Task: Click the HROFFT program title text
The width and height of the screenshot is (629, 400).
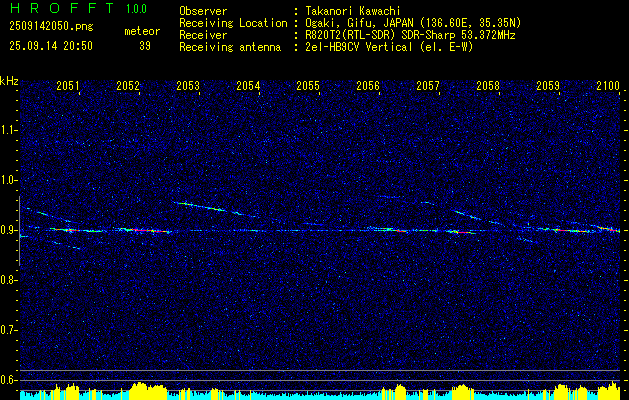Action: tap(61, 8)
